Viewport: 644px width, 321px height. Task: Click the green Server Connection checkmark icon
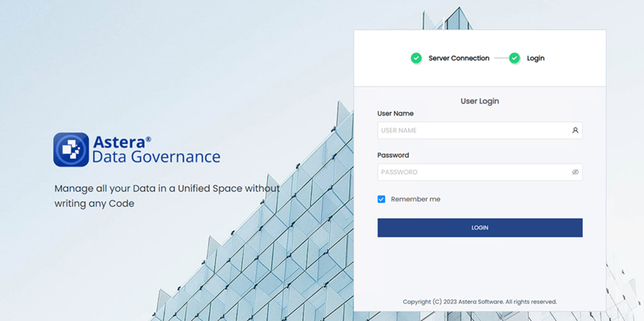pos(416,58)
